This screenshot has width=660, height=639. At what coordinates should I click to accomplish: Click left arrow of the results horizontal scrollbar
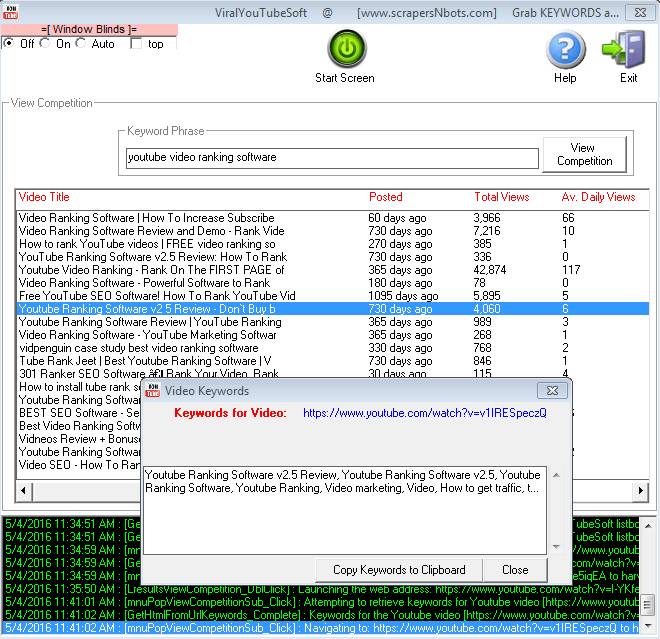point(24,490)
